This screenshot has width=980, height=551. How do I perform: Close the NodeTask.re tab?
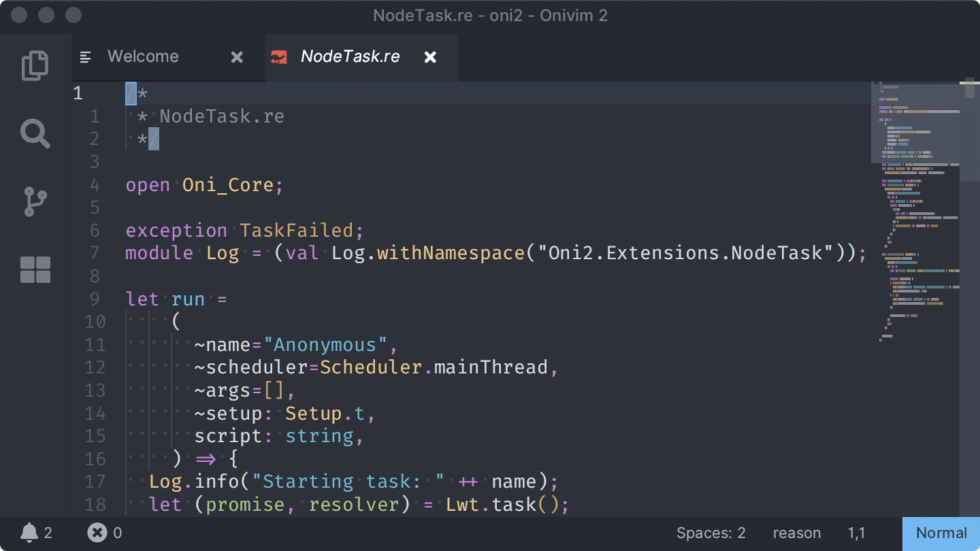coord(430,57)
